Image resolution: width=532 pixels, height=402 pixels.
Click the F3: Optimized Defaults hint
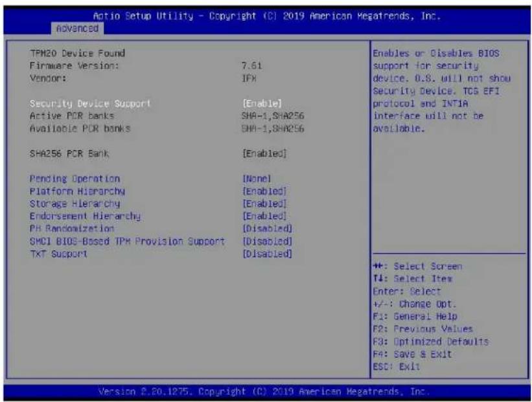tap(431, 342)
